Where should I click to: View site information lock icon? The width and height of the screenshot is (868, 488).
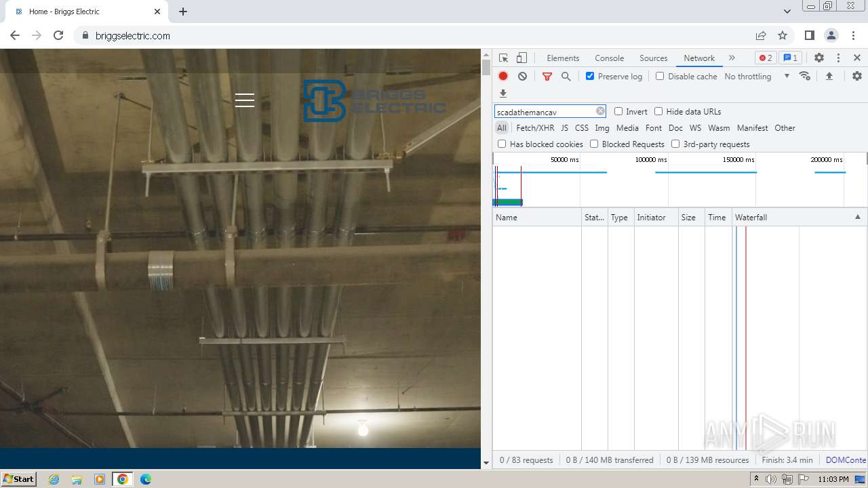coord(85,35)
